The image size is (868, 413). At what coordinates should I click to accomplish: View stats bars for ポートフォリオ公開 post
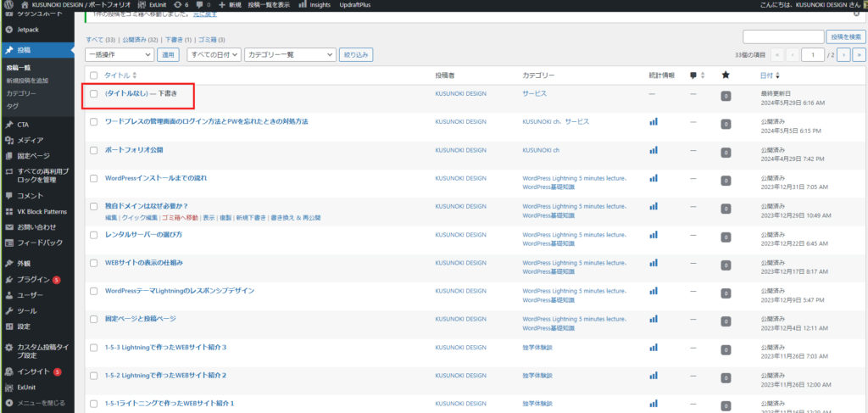[653, 150]
